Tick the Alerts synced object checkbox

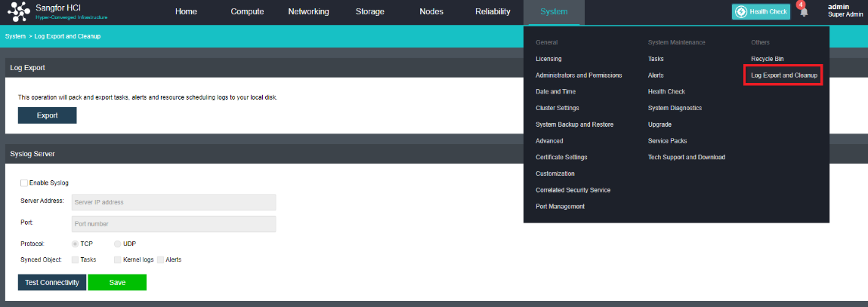click(160, 259)
